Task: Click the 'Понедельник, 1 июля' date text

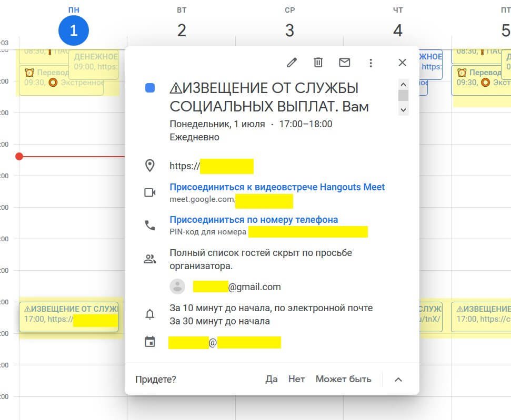Action: coord(217,124)
